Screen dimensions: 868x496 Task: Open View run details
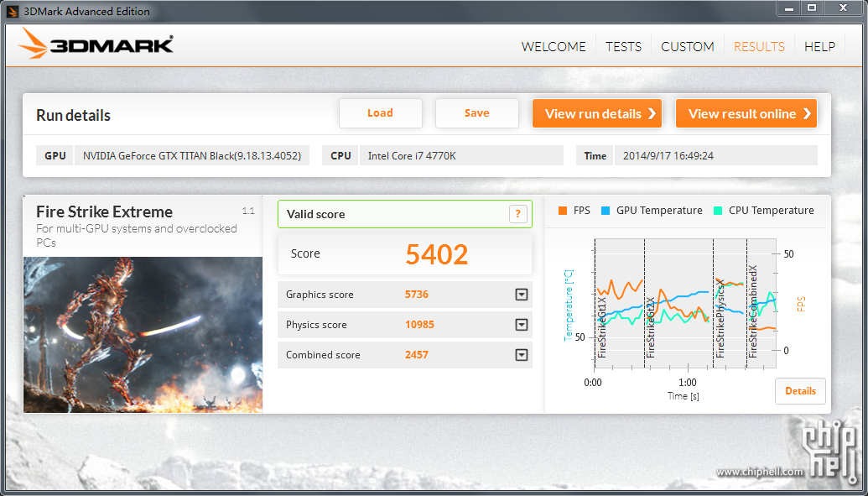coord(597,113)
